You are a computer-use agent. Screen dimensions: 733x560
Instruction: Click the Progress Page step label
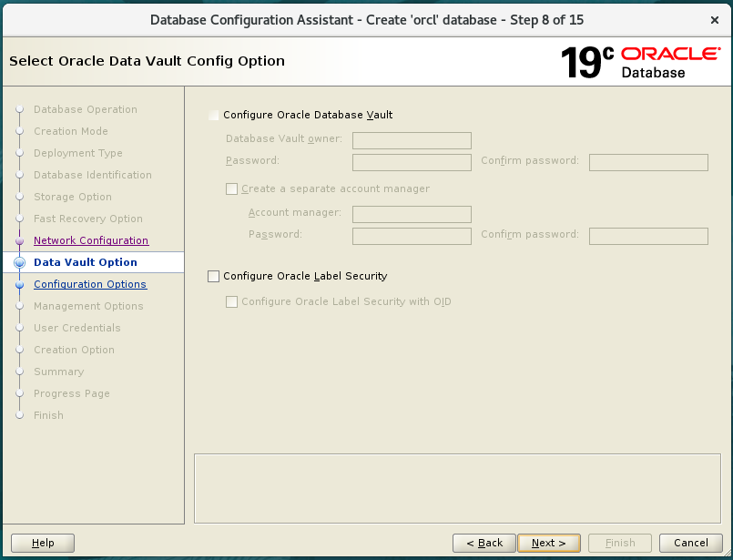(x=72, y=393)
